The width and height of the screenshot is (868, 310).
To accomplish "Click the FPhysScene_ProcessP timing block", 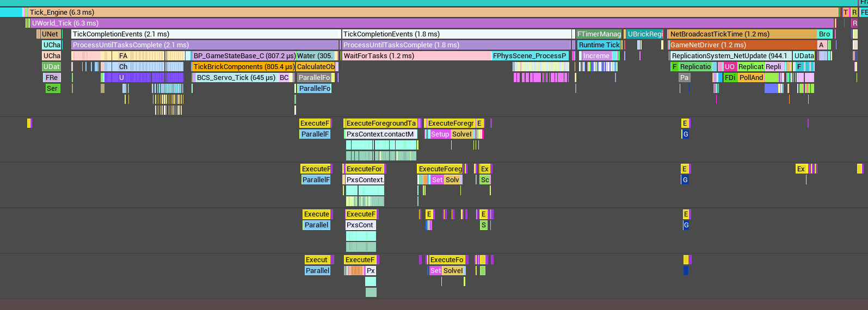I will point(530,56).
